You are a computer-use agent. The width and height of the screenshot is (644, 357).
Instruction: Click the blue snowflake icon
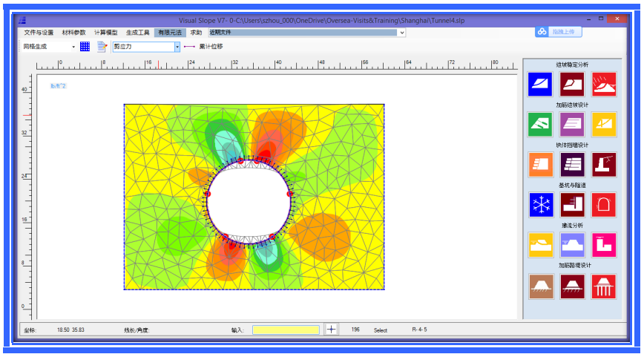(x=541, y=204)
